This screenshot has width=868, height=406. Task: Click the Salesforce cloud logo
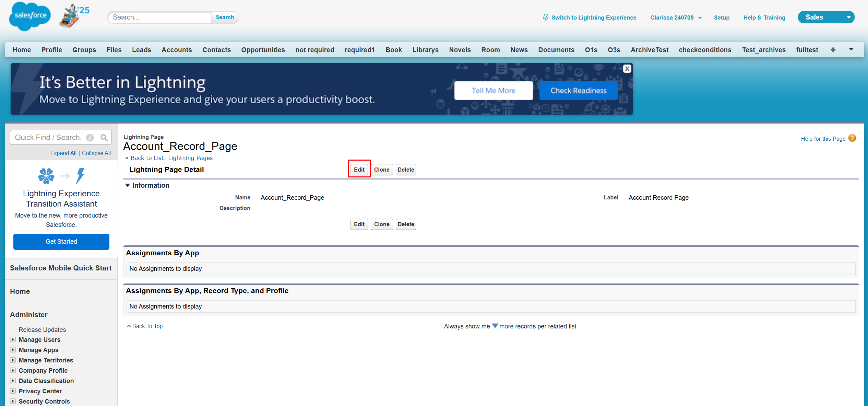pyautogui.click(x=29, y=16)
